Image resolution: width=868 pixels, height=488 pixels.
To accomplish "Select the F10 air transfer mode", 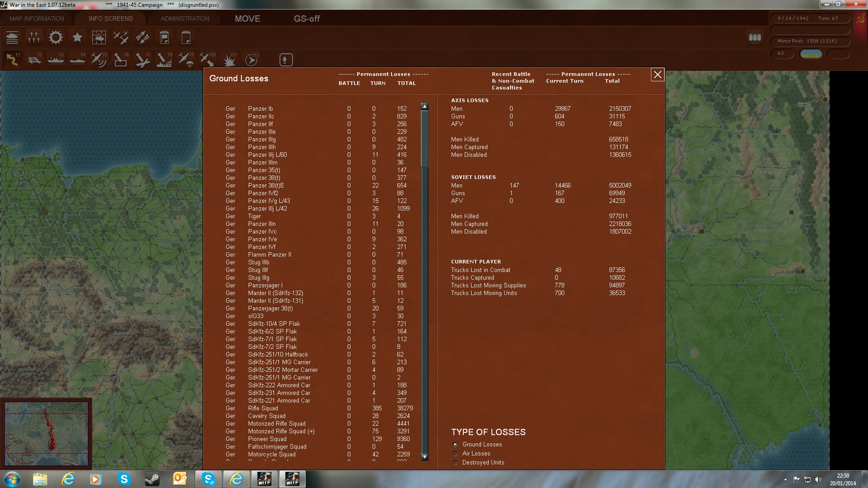I will [x=208, y=60].
